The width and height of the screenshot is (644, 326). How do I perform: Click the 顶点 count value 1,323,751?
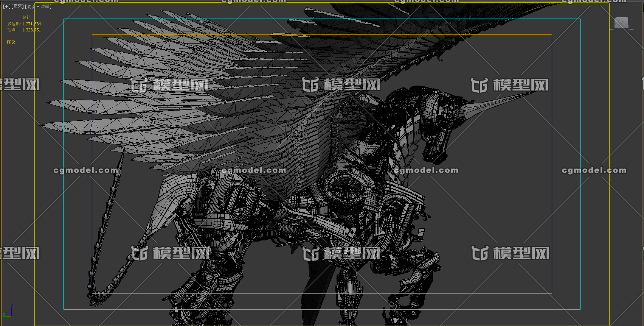(x=31, y=30)
